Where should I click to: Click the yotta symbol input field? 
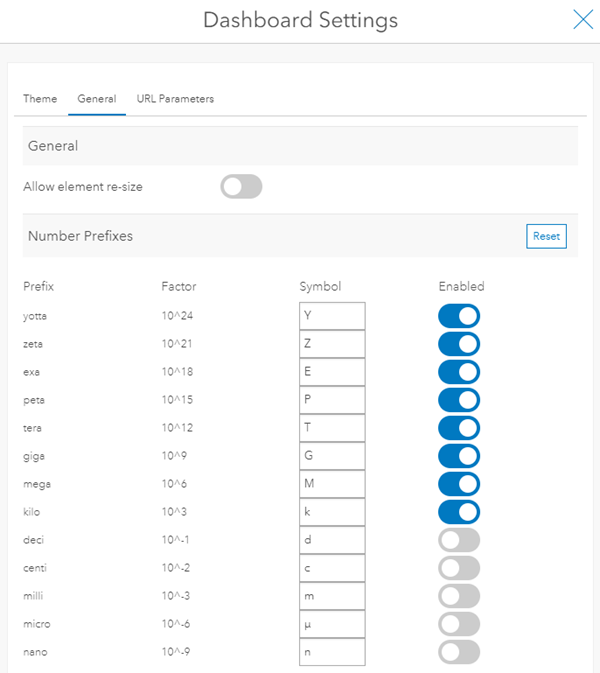pyautogui.click(x=332, y=316)
